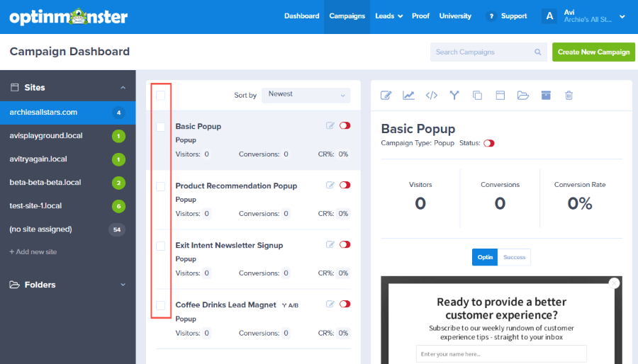638x364 pixels.
Task: Click the Search Campaigns field
Action: coord(488,52)
